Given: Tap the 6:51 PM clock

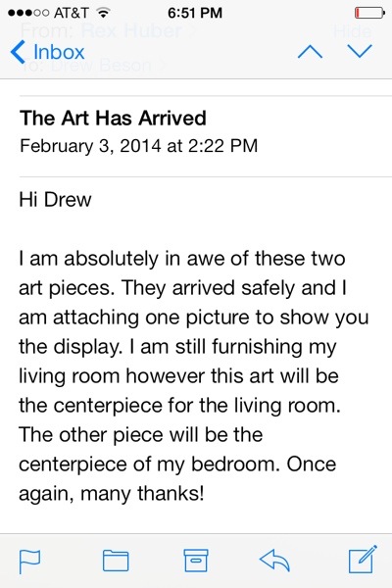Looking at the screenshot, I should pyautogui.click(x=195, y=13).
